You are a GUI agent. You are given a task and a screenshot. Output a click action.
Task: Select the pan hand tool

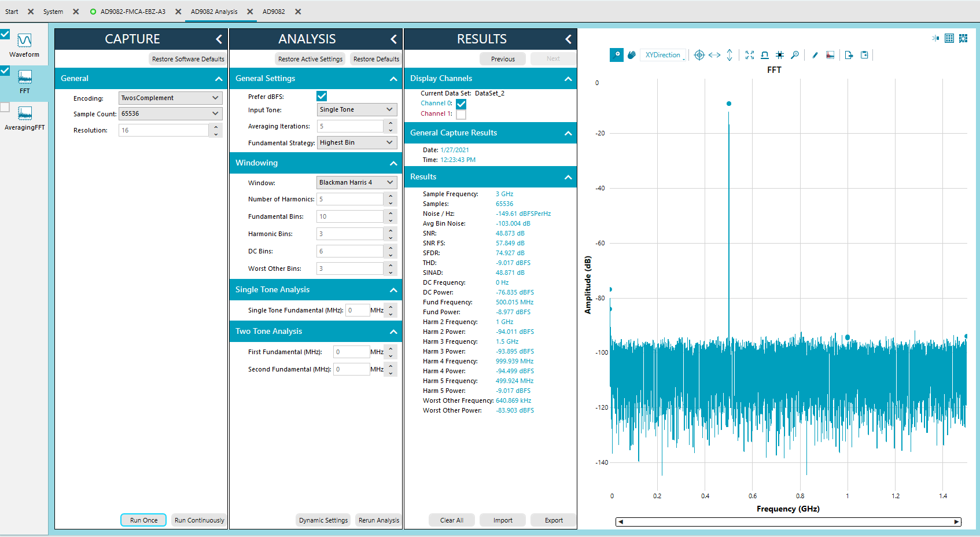(632, 55)
